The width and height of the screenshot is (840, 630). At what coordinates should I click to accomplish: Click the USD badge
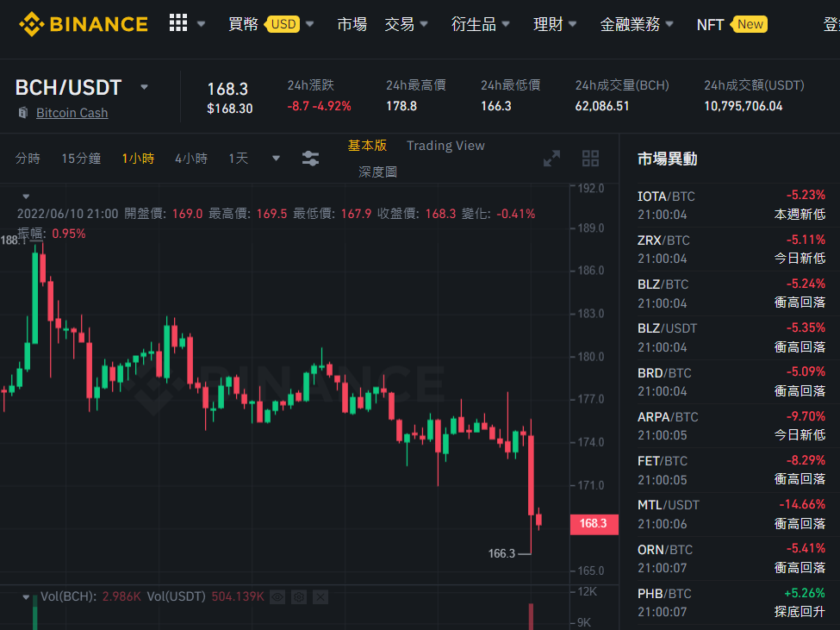click(x=283, y=24)
